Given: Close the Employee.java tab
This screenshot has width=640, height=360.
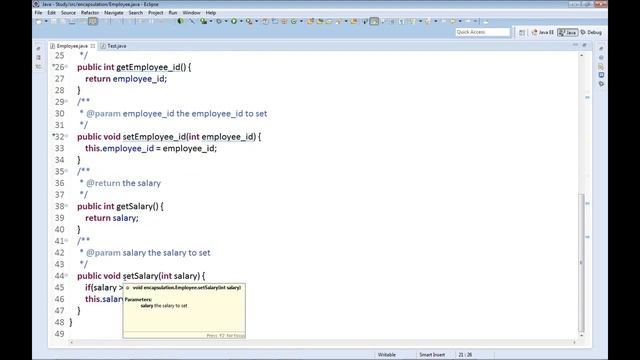Looking at the screenshot, I should click(x=93, y=46).
